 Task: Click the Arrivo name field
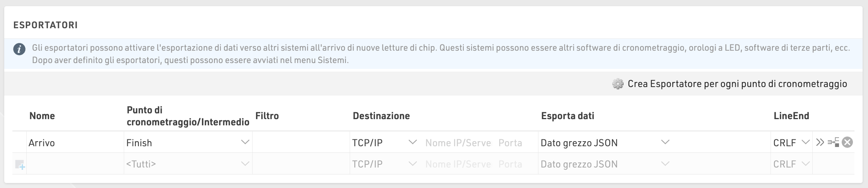click(x=75, y=143)
